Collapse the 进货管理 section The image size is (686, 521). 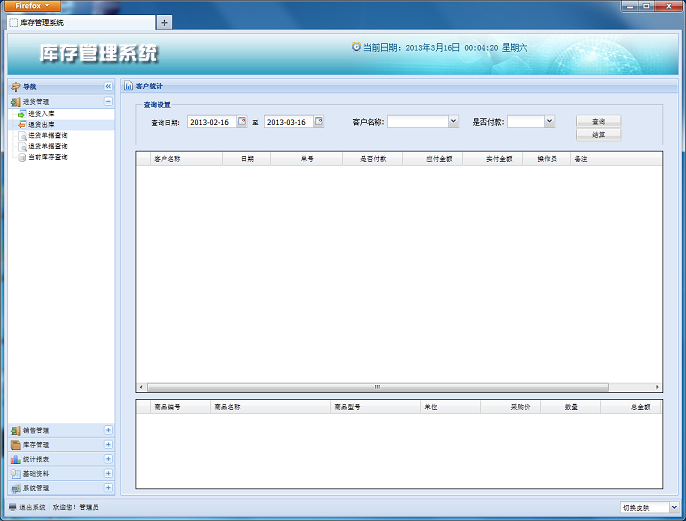coord(108,101)
